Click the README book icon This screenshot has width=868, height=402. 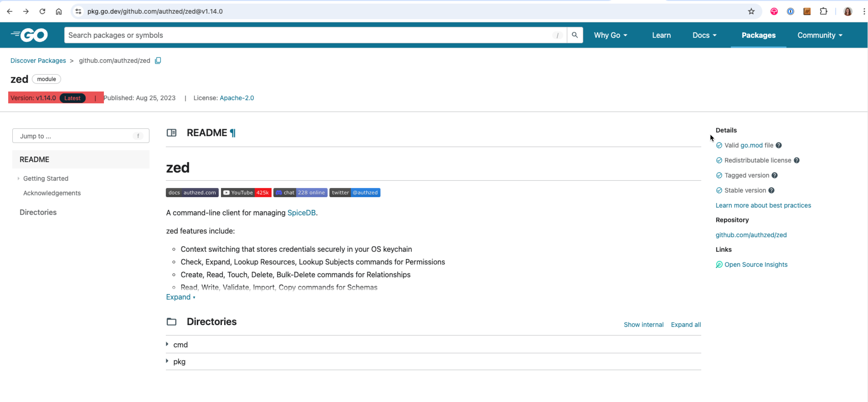172,133
